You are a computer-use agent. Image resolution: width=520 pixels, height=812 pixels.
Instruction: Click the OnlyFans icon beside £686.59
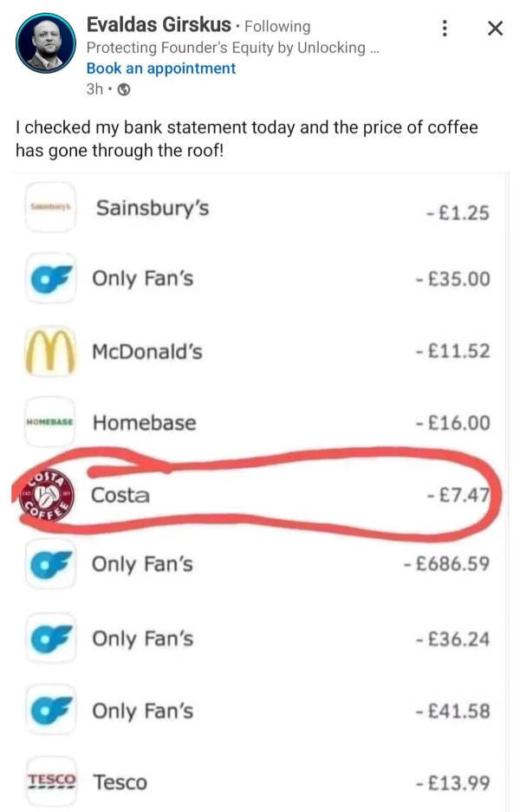point(50,564)
